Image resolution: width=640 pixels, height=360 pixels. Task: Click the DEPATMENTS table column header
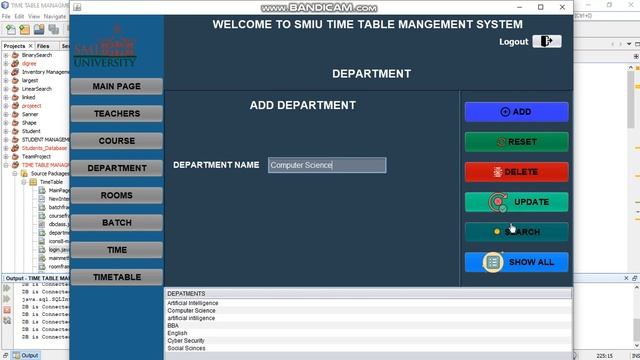[x=367, y=294]
